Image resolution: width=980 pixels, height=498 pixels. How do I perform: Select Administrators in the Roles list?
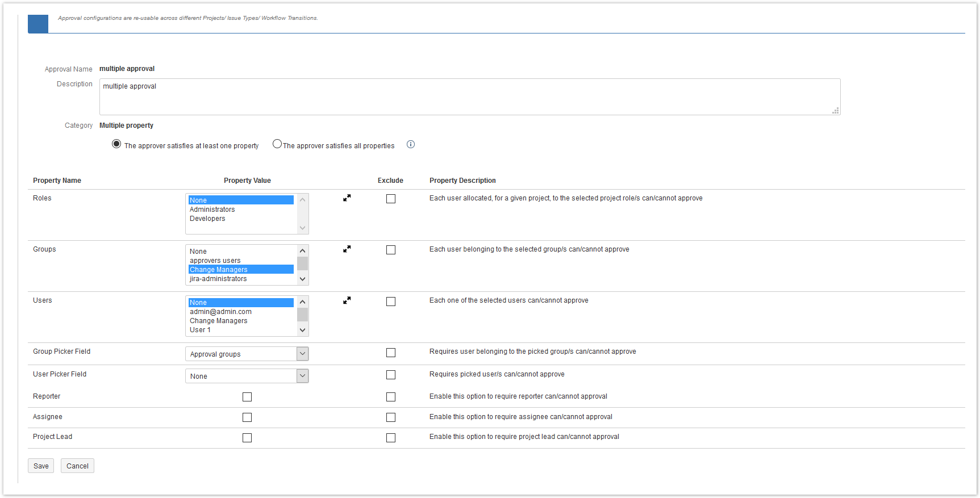(212, 210)
